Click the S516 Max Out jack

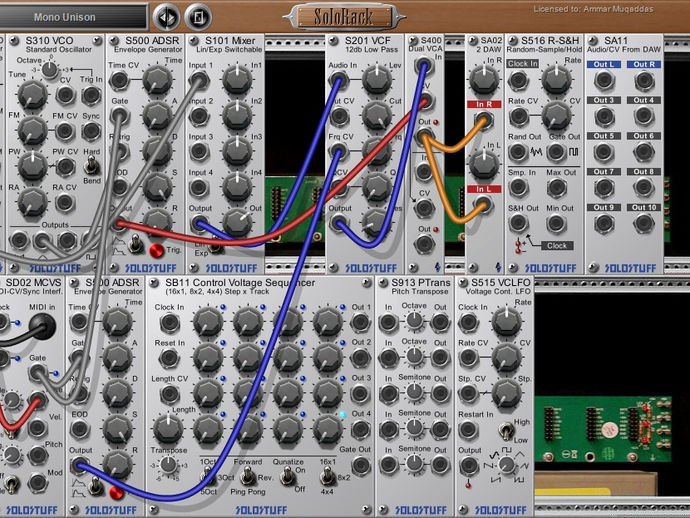tap(556, 188)
